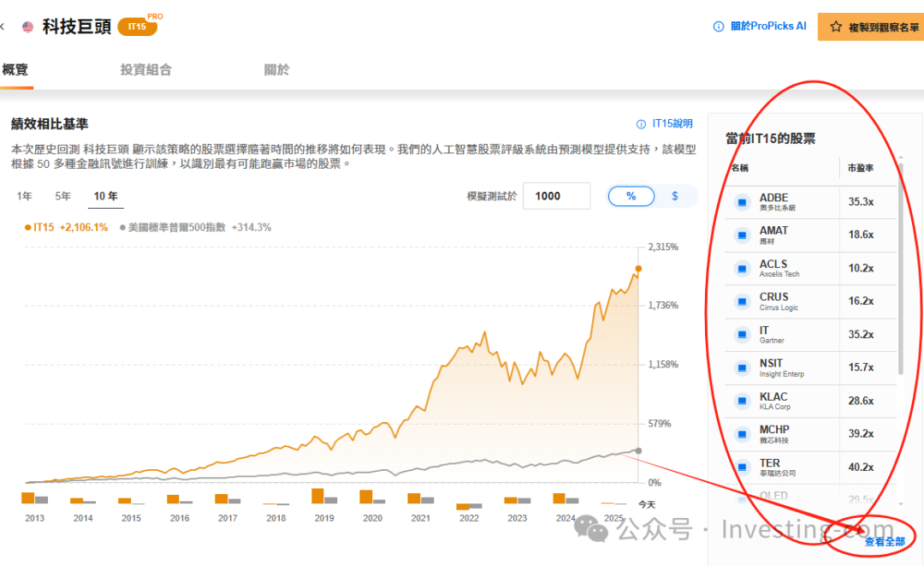Click the ADBE stock icon
924x566 pixels.
pos(742,202)
